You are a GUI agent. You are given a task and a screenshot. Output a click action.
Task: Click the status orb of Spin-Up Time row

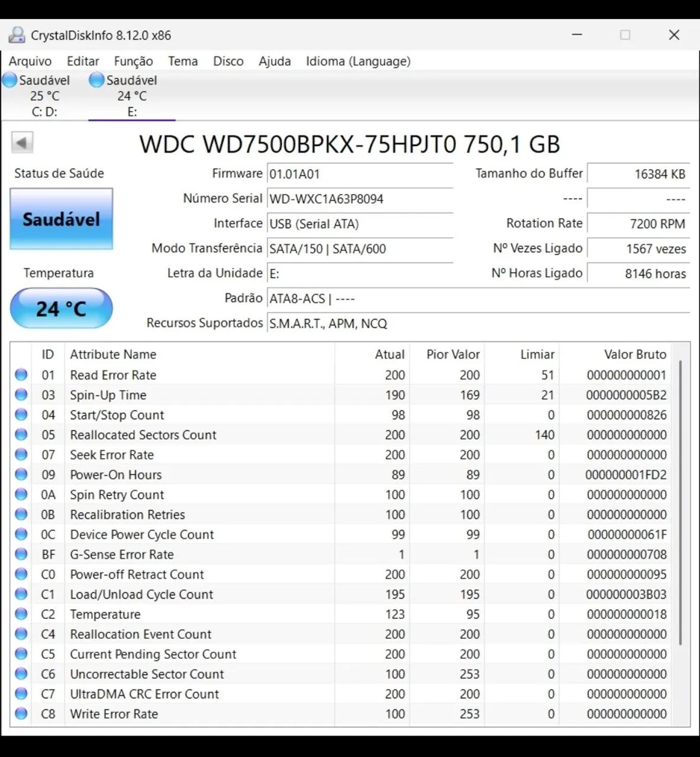21,394
